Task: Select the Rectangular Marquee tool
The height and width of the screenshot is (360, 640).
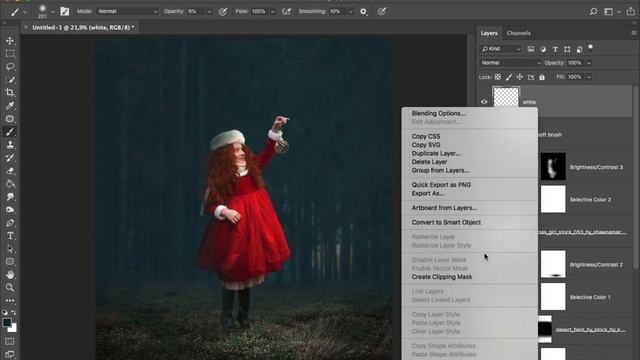Action: [x=10, y=53]
